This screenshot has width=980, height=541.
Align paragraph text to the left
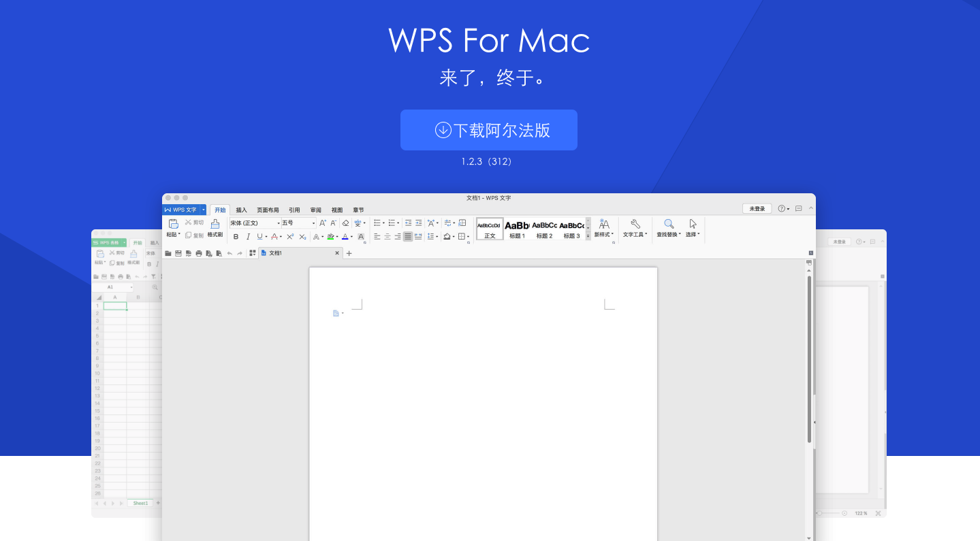pos(377,236)
